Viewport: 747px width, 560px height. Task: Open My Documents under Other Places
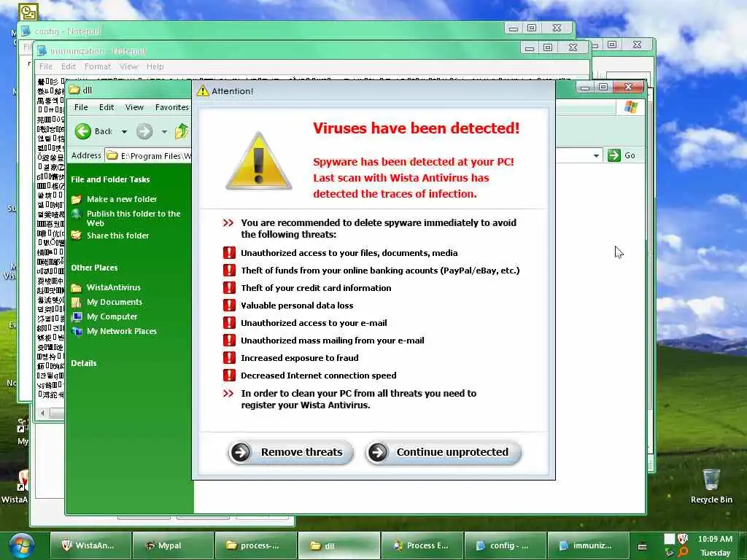pos(115,302)
